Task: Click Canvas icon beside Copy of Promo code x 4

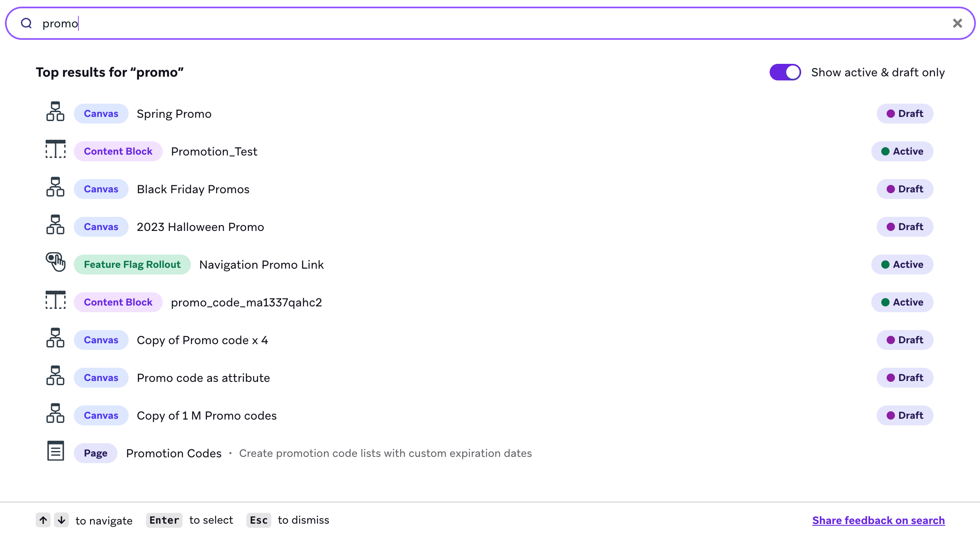Action: pos(55,337)
